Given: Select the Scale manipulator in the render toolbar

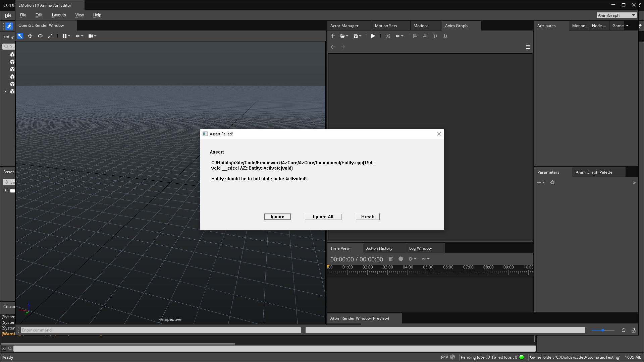Looking at the screenshot, I should click(x=51, y=36).
